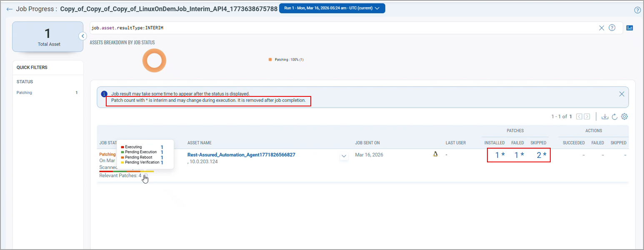Toggle the chart view icon beside search
The height and width of the screenshot is (250, 644).
pyautogui.click(x=629, y=28)
